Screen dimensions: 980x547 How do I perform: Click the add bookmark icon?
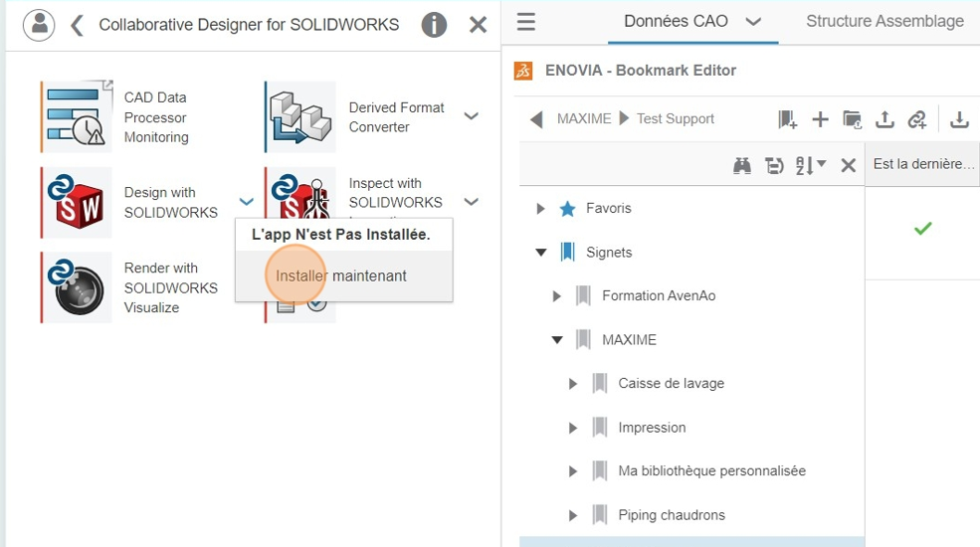click(x=788, y=118)
